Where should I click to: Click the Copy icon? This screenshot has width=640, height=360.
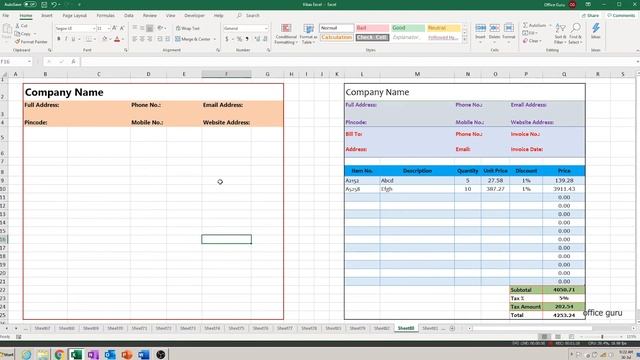18,33
